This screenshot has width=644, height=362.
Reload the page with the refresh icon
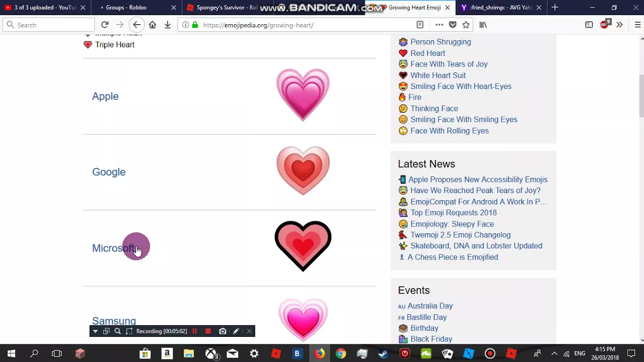tap(105, 25)
